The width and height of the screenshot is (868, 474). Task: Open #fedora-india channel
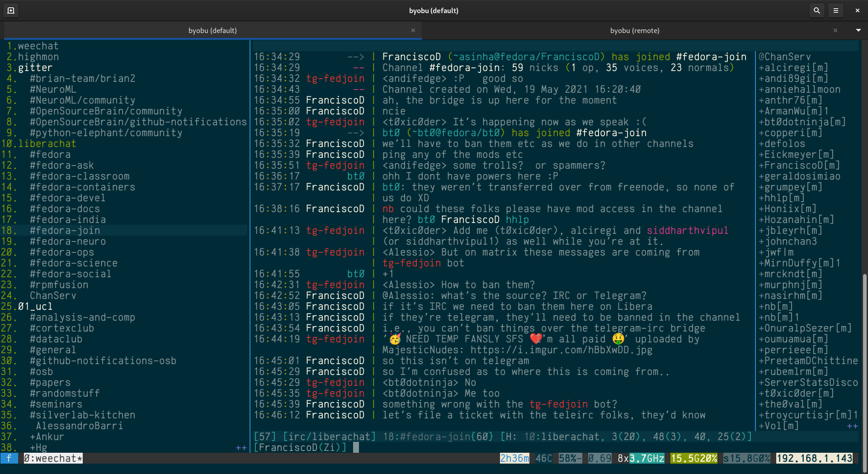tap(68, 220)
